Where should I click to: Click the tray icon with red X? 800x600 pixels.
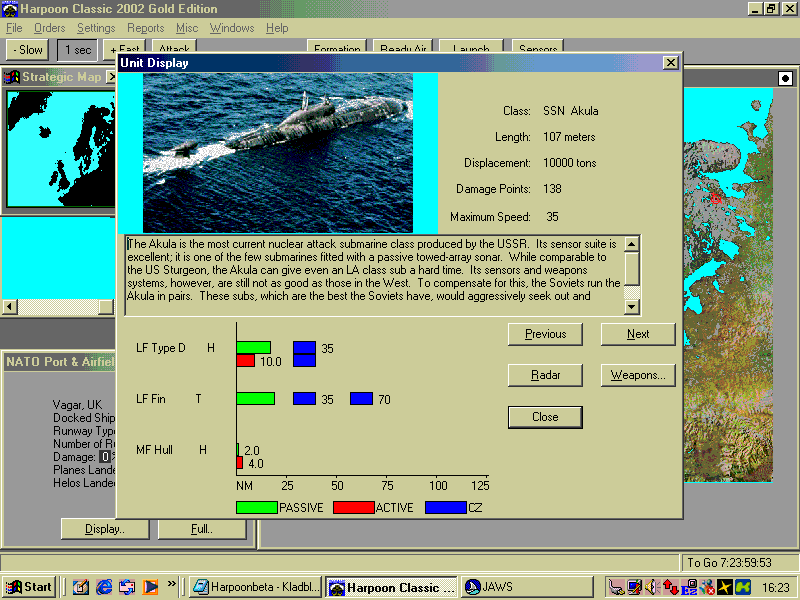tap(707, 587)
